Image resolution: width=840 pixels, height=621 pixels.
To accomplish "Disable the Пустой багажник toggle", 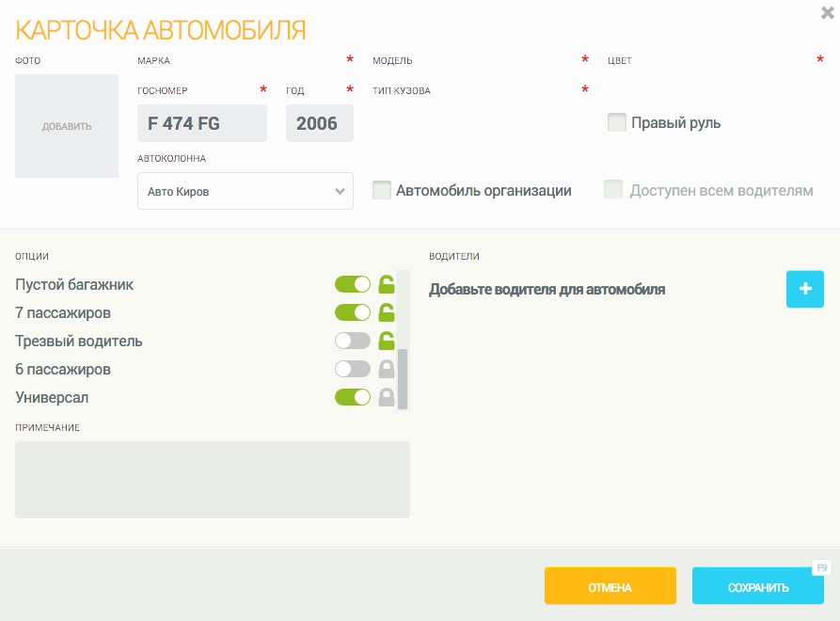I will pyautogui.click(x=353, y=284).
